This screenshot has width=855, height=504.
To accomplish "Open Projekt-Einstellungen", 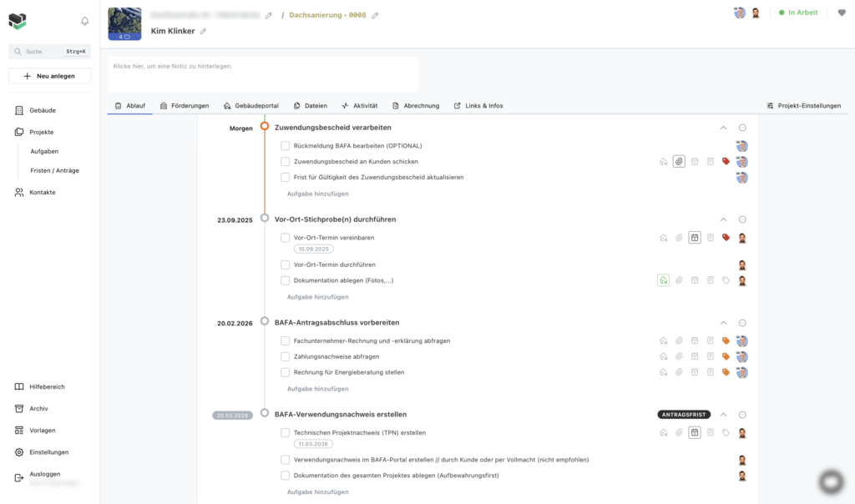I will [x=804, y=106].
